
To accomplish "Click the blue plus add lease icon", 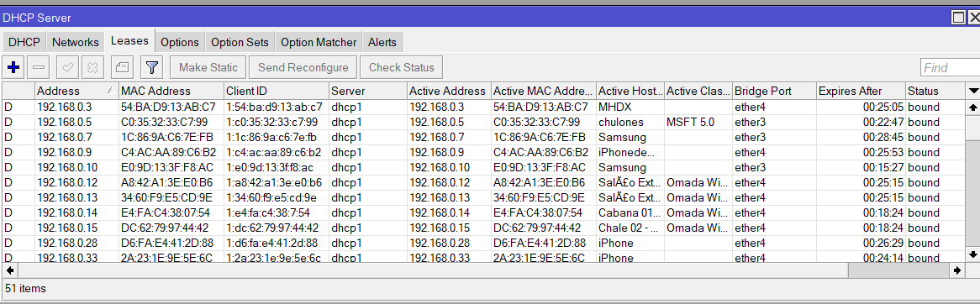I will [x=13, y=67].
